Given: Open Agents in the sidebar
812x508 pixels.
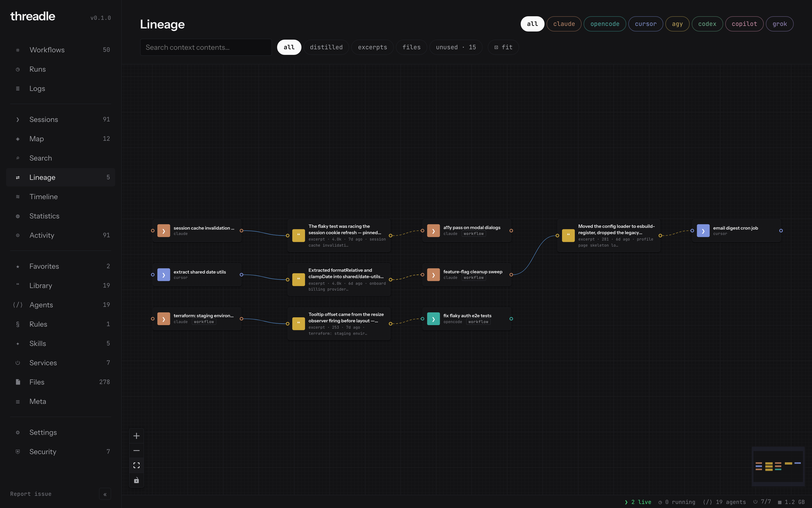Looking at the screenshot, I should 61,305.
